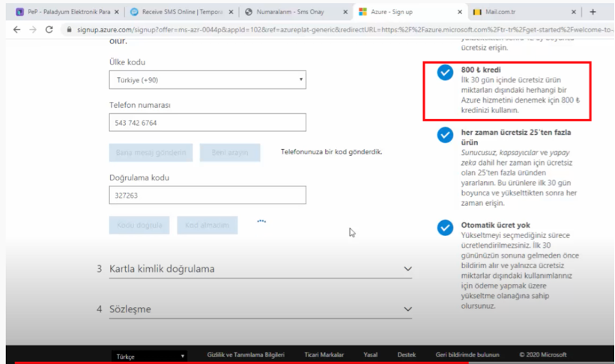Click the PeP tab favicon
The image size is (615, 364).
coord(19,12)
